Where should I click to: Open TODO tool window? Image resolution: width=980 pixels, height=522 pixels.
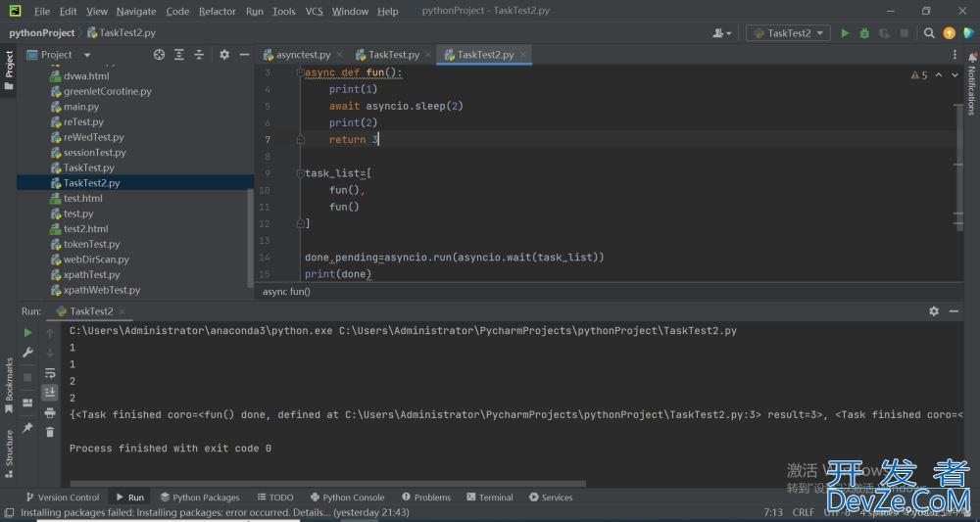(275, 498)
